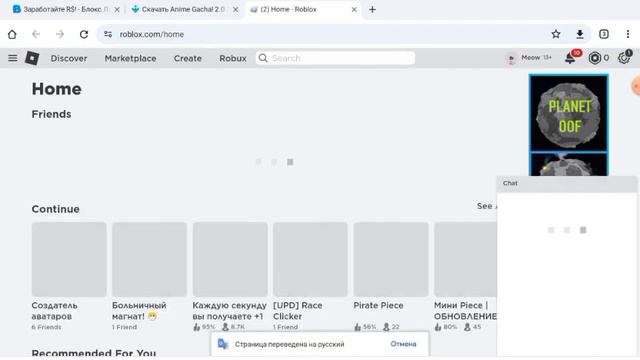This screenshot has width=640, height=360.
Task: Bookmark this page with star icon
Action: (556, 34)
